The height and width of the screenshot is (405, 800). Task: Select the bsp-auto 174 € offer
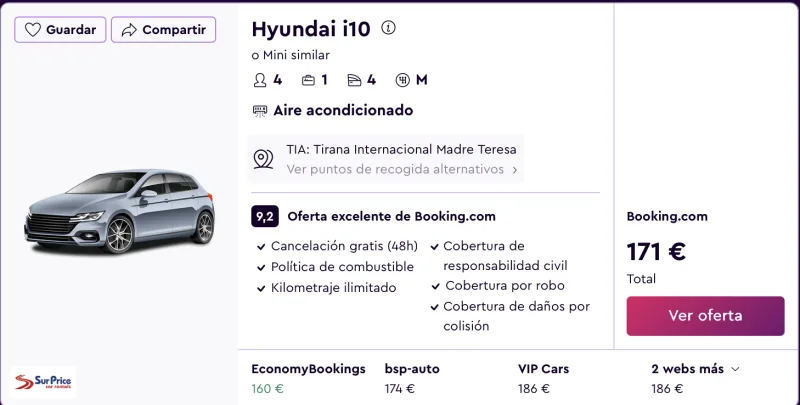pos(412,378)
